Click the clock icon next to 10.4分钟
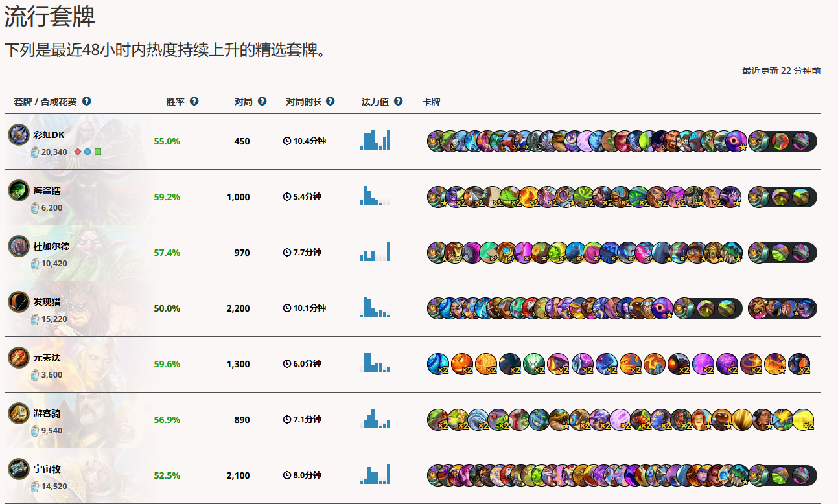The image size is (838, 504). point(287,141)
